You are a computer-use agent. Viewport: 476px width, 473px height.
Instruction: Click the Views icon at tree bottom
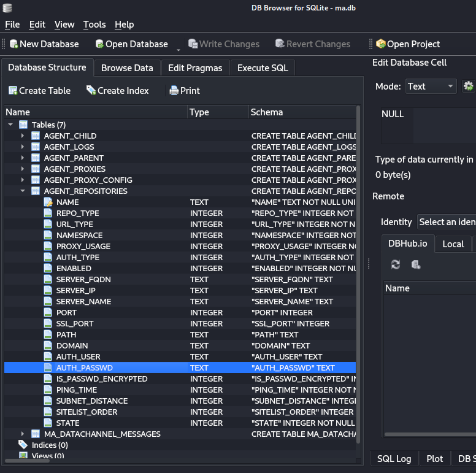tap(23, 455)
